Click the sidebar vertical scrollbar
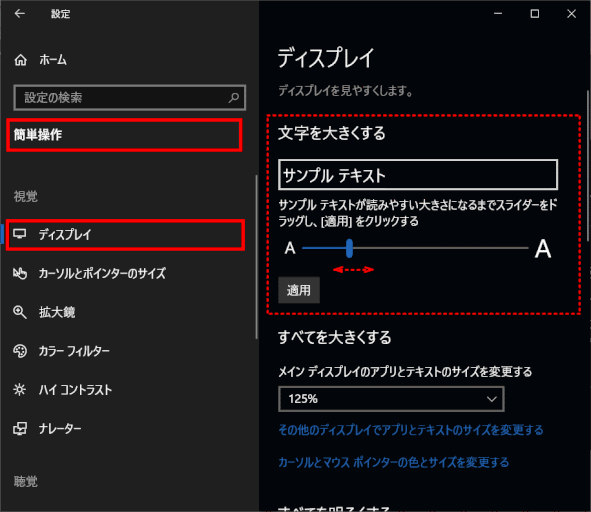 tap(256, 257)
